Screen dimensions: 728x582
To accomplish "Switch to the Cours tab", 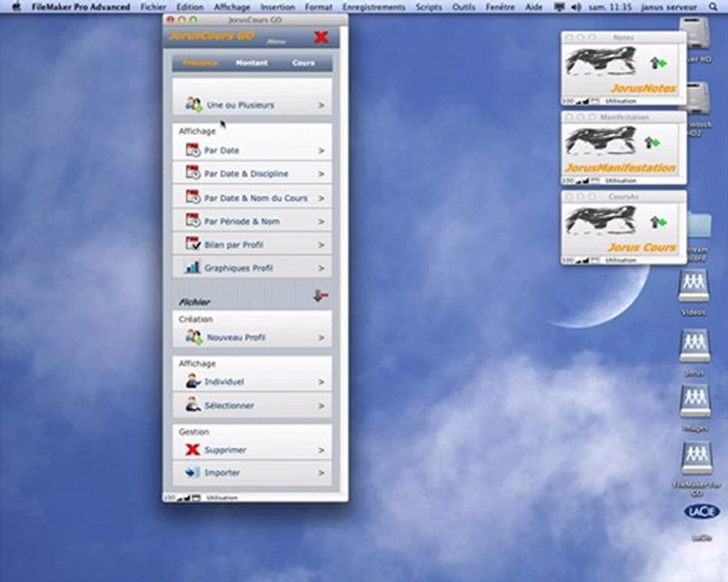I will click(x=303, y=63).
